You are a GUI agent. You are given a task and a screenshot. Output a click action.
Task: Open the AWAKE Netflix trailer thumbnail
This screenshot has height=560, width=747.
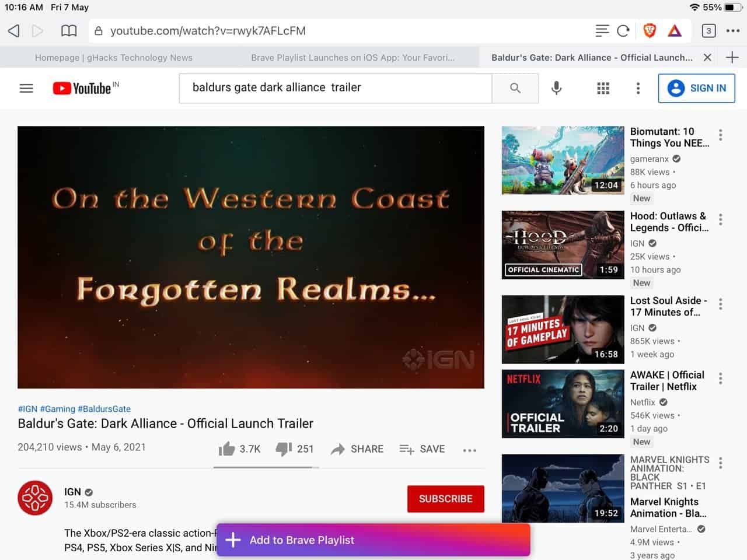563,404
